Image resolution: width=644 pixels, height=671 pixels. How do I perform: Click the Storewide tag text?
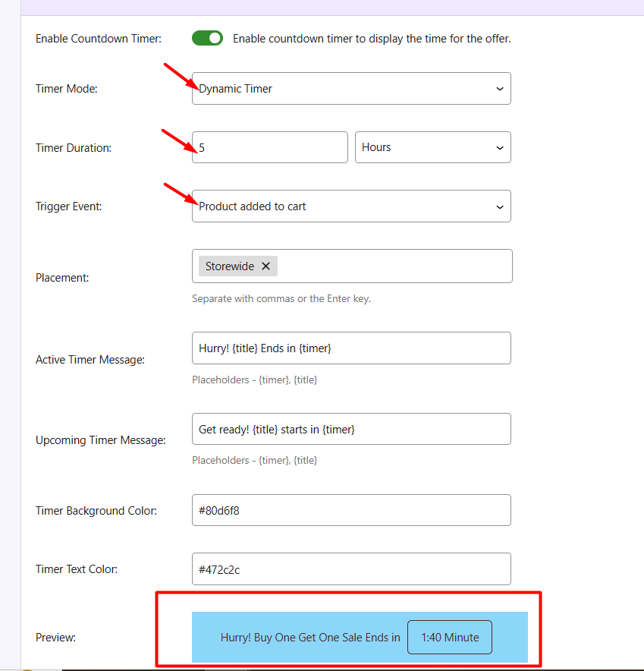(x=230, y=266)
